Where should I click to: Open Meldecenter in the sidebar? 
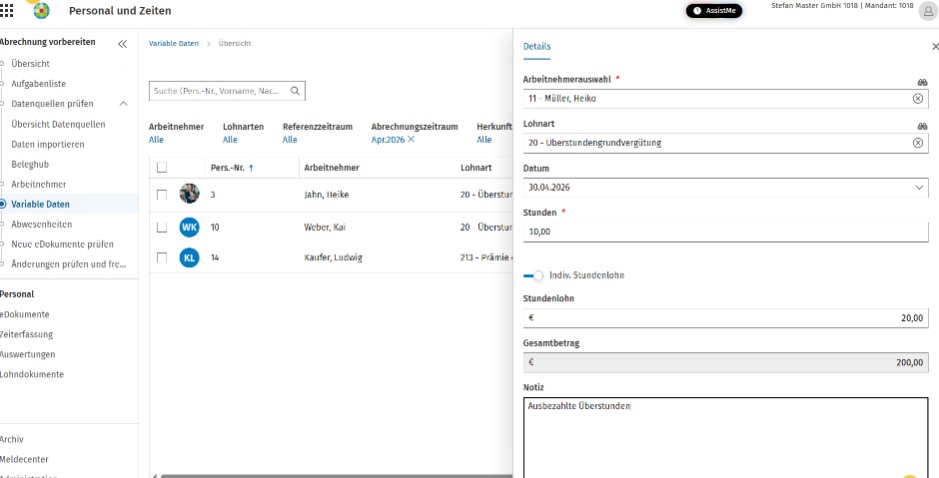pyautogui.click(x=24, y=459)
